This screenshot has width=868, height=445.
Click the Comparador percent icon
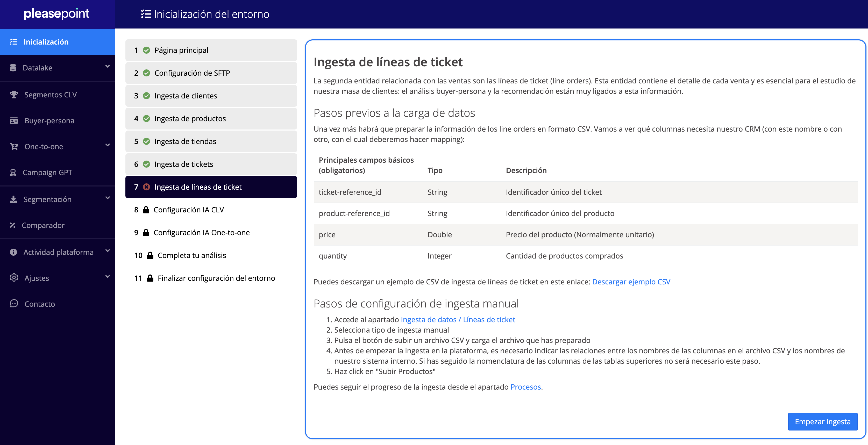13,225
